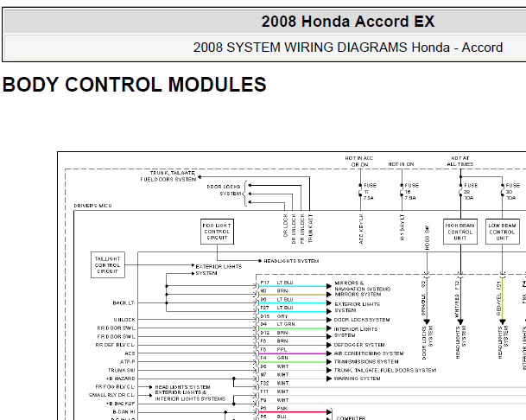Click the fuse label above HIGH BEAM CONTROL UNIT
This screenshot has height=420, width=526.
click(471, 191)
